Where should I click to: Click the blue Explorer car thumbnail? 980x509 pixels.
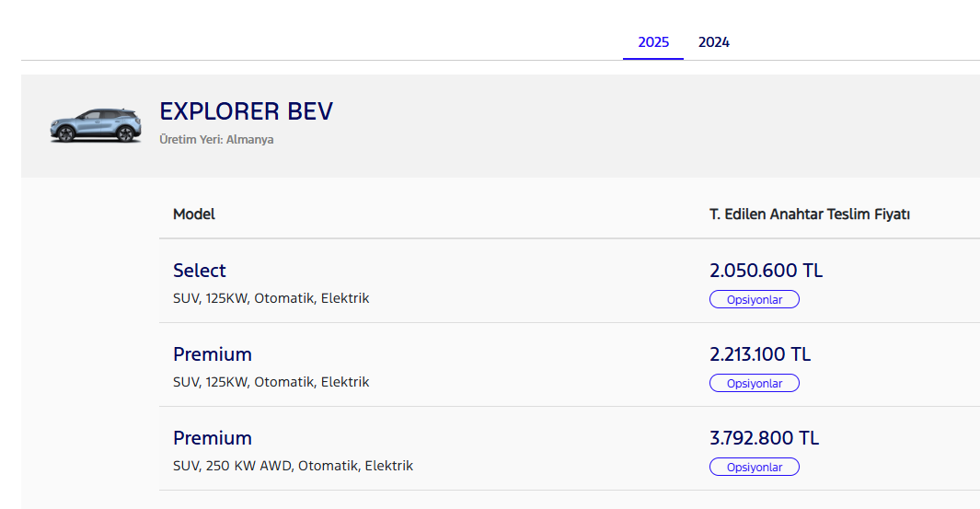pos(96,126)
